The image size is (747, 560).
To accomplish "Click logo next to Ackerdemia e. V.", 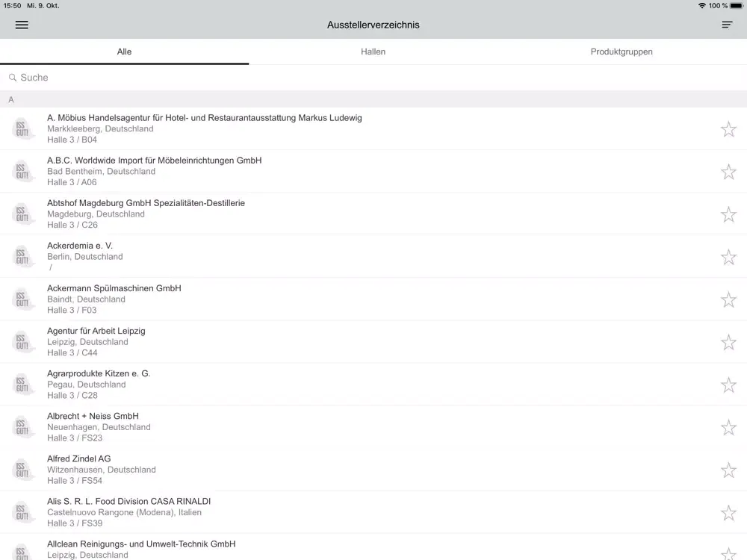I will point(23,257).
